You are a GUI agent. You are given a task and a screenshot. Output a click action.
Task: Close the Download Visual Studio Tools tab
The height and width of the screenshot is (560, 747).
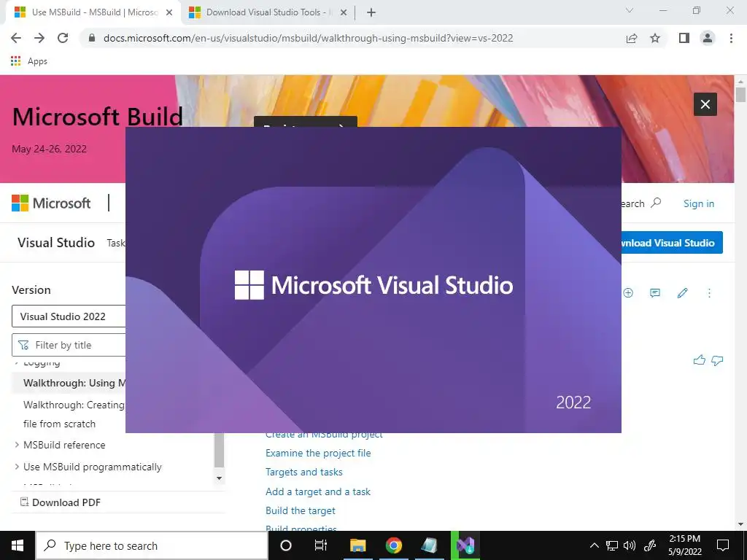[344, 13]
